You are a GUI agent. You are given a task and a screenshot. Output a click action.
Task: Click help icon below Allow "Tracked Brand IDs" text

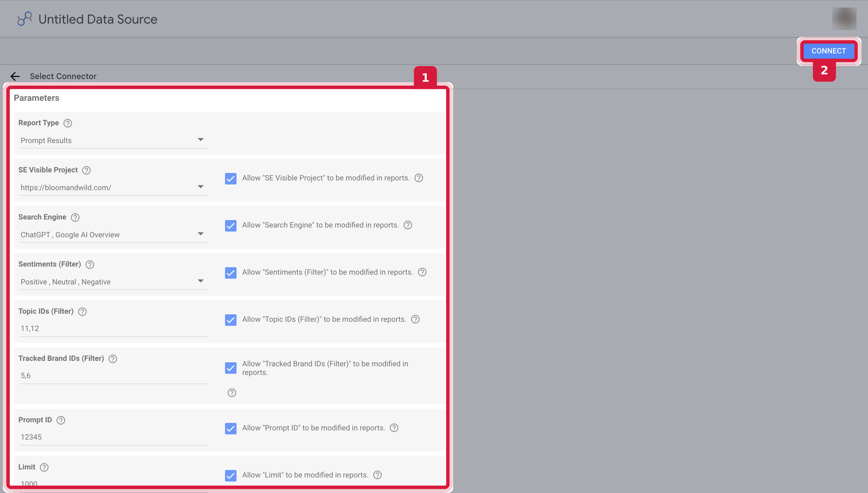232,393
